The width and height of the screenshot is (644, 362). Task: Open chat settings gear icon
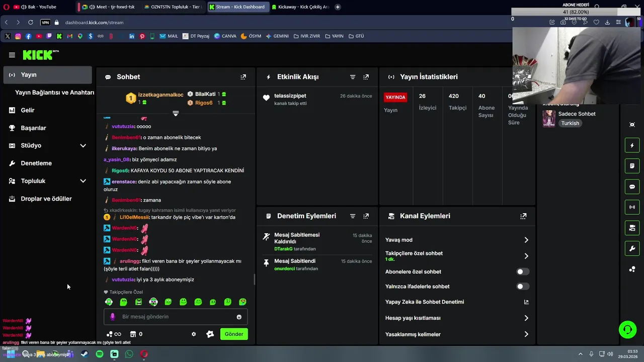[x=194, y=334]
